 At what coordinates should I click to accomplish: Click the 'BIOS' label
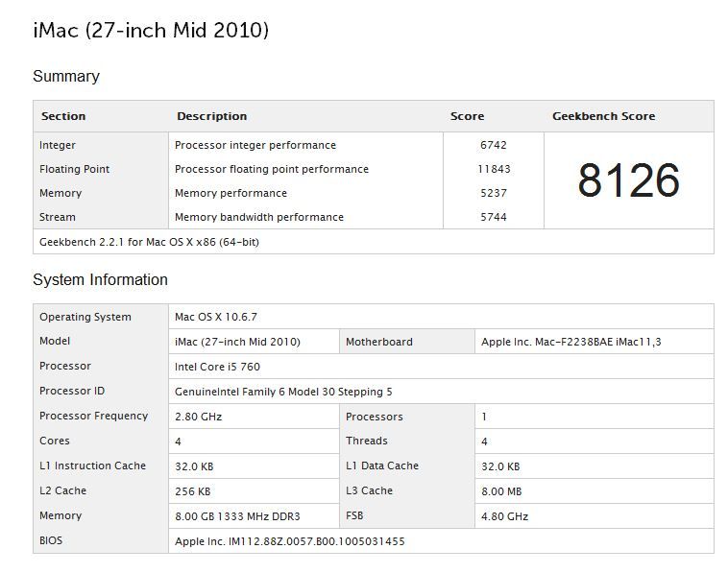point(51,540)
